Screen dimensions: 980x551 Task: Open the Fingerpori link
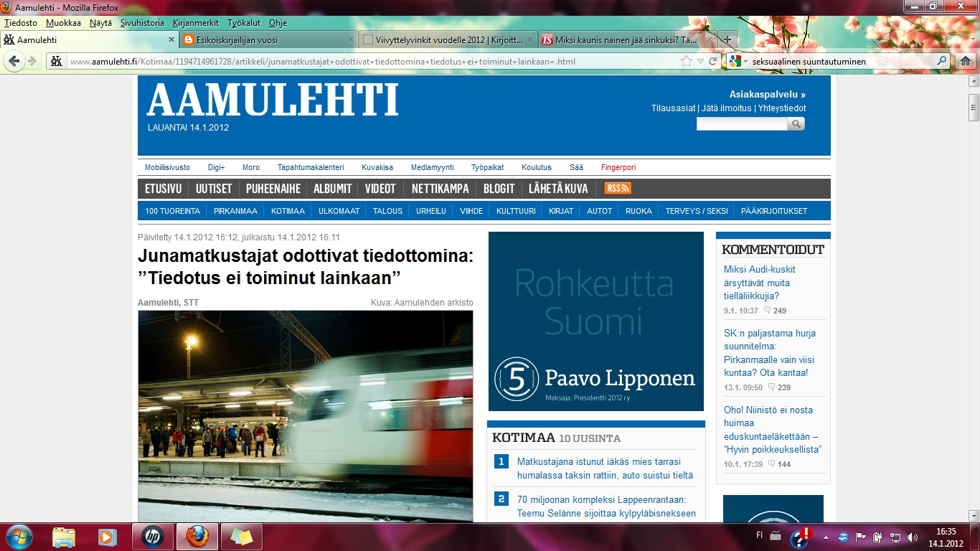pos(618,167)
